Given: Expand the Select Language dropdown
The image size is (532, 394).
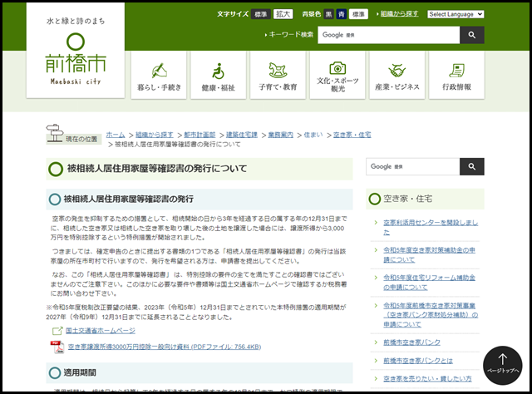Looking at the screenshot, I should pyautogui.click(x=456, y=14).
